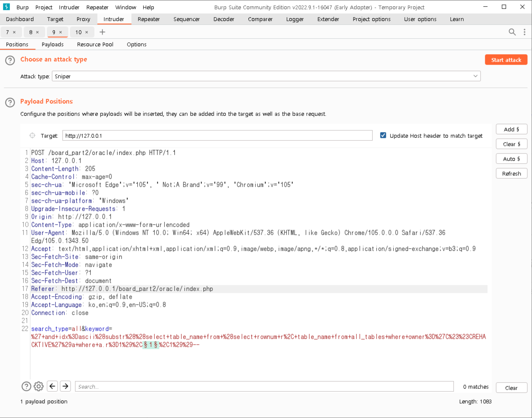Viewport: 532px width, 418px height.
Task: Select Intruder attack tab 8
Action: [x=31, y=32]
